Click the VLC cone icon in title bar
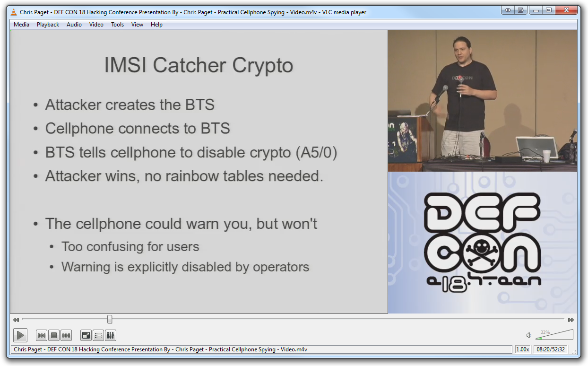 pyautogui.click(x=14, y=12)
